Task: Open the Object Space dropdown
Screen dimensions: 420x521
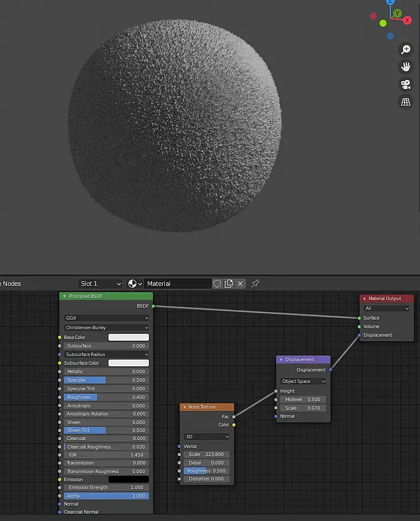Action: coord(303,381)
